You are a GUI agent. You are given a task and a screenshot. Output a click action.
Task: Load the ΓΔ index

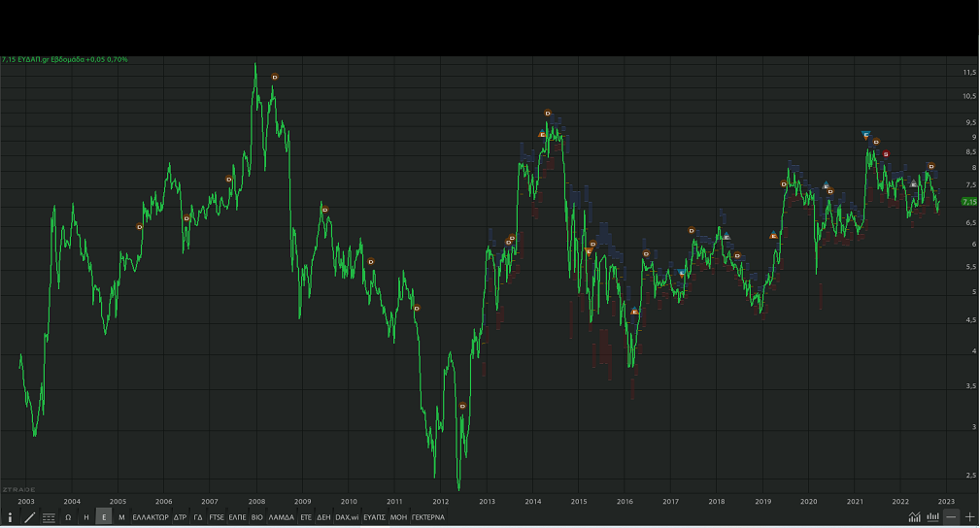pyautogui.click(x=198, y=517)
